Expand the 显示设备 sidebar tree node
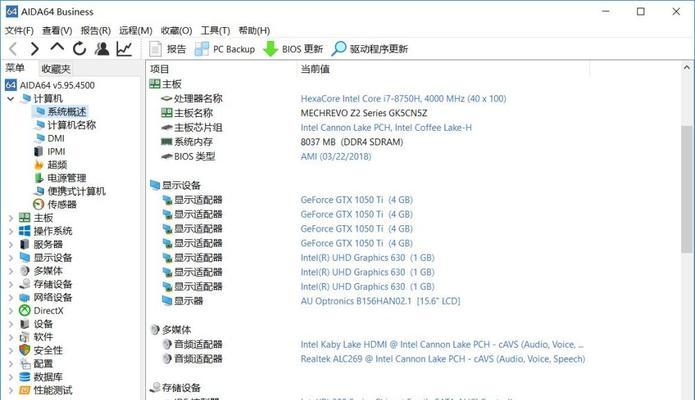The height and width of the screenshot is (400, 695). click(11, 258)
